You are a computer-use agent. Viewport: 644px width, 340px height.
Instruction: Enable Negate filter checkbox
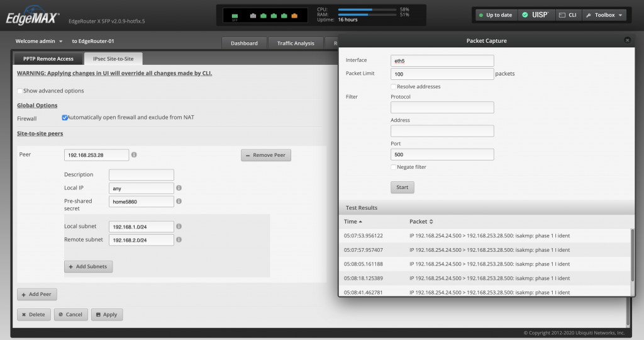394,167
